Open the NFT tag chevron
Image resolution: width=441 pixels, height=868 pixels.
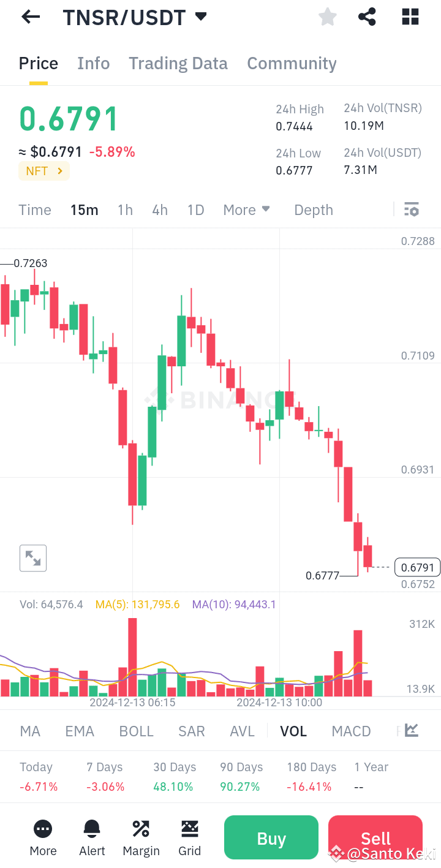[59, 171]
